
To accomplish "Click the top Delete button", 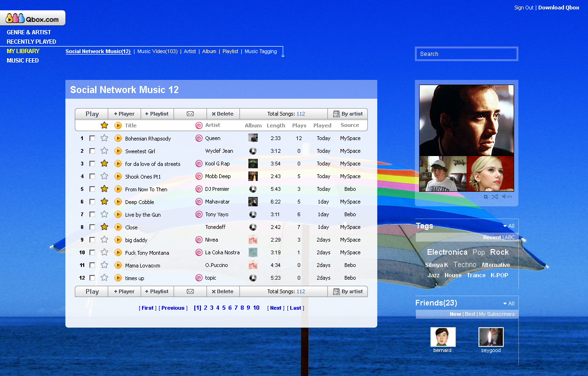I will 223,114.
